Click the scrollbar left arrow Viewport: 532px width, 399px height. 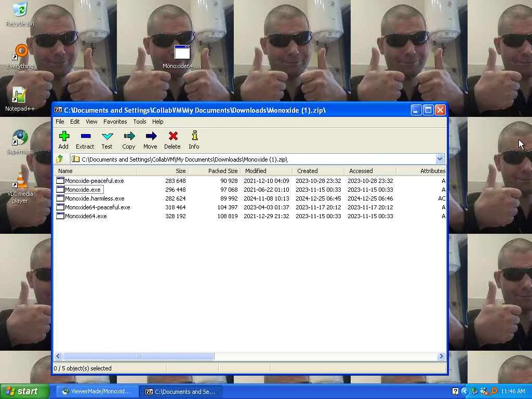[58, 356]
